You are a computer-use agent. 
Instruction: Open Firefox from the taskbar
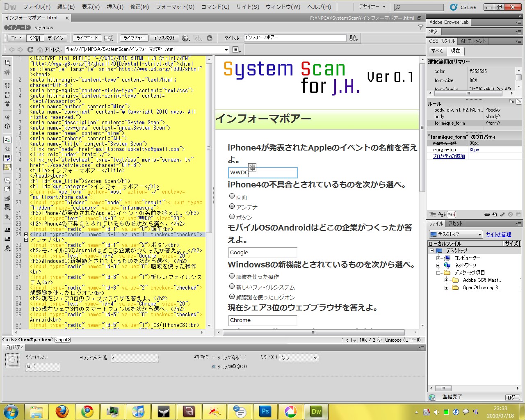tap(62, 411)
